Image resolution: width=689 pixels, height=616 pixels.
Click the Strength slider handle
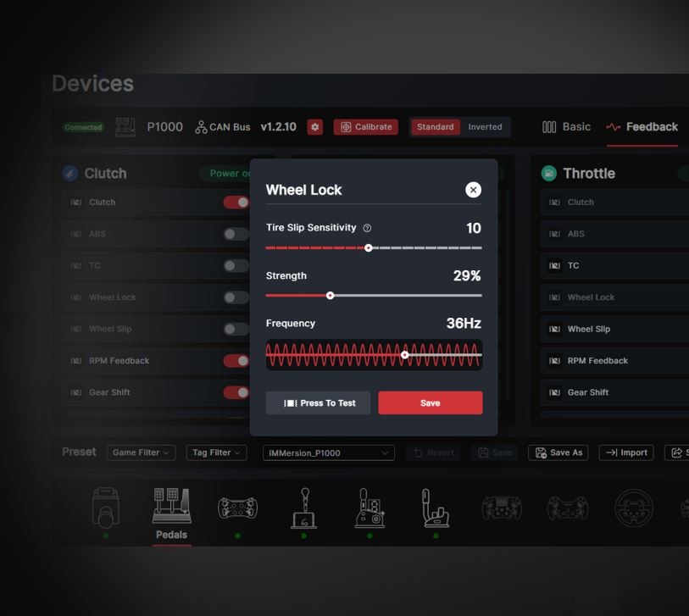tap(331, 296)
